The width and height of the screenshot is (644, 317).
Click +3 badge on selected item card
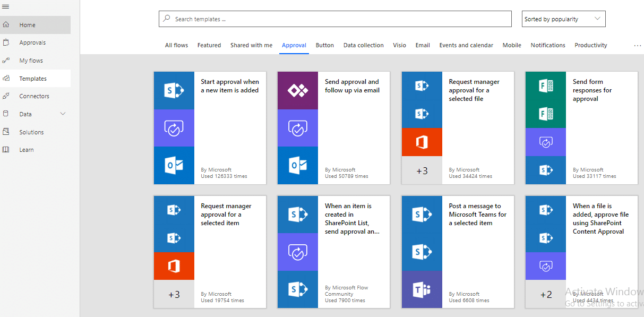[x=174, y=294]
